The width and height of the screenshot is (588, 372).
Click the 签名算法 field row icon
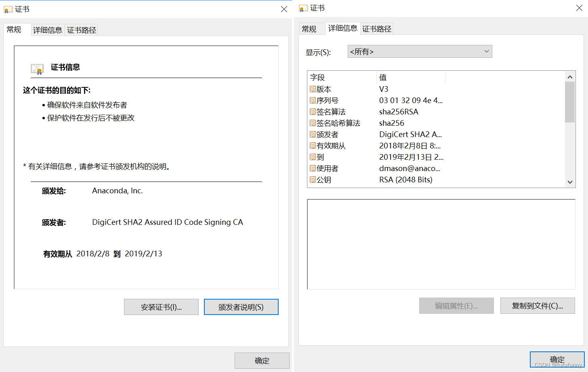point(313,112)
